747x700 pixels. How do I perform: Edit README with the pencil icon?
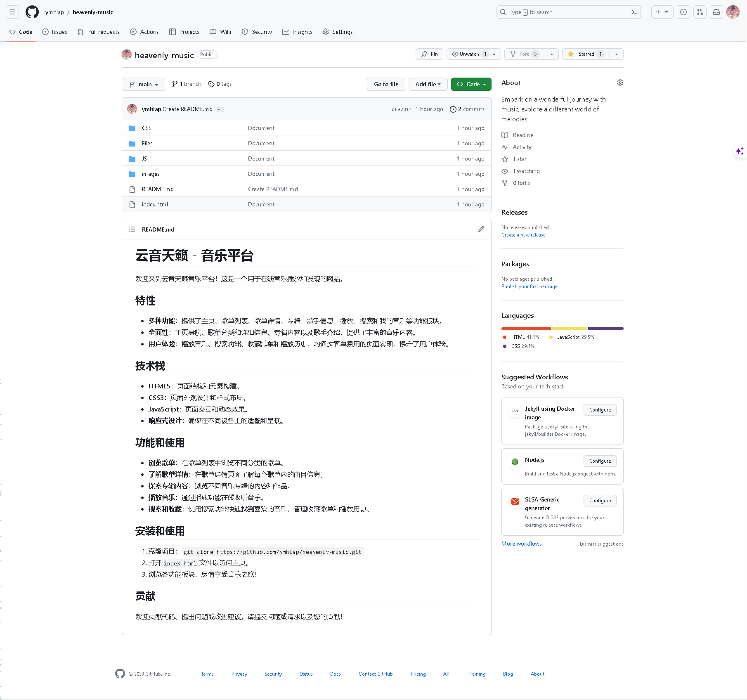pyautogui.click(x=481, y=229)
